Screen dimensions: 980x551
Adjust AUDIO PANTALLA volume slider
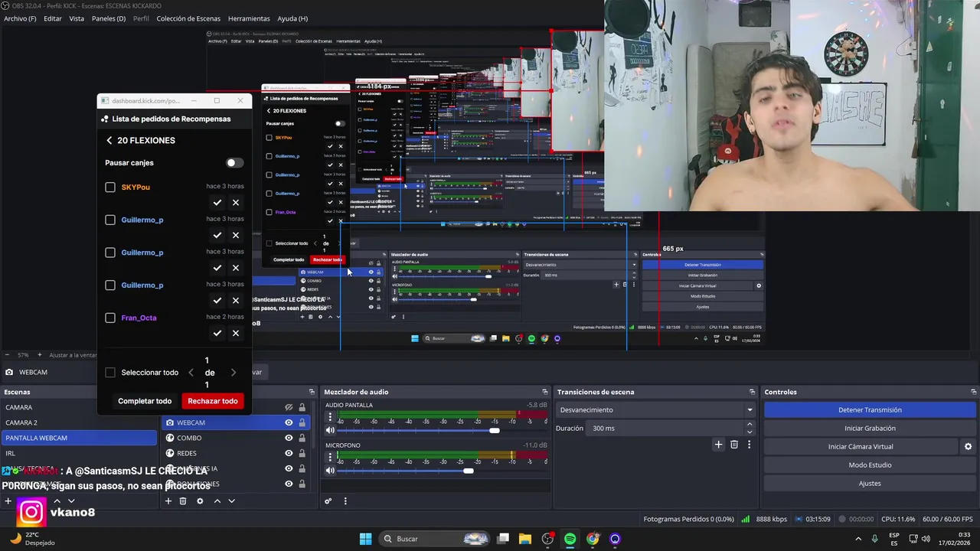pyautogui.click(x=495, y=430)
